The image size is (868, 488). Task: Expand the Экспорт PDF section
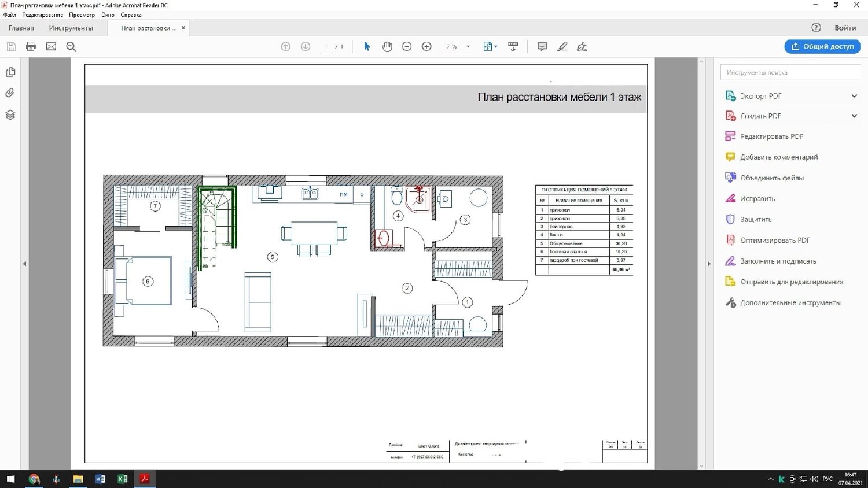854,96
